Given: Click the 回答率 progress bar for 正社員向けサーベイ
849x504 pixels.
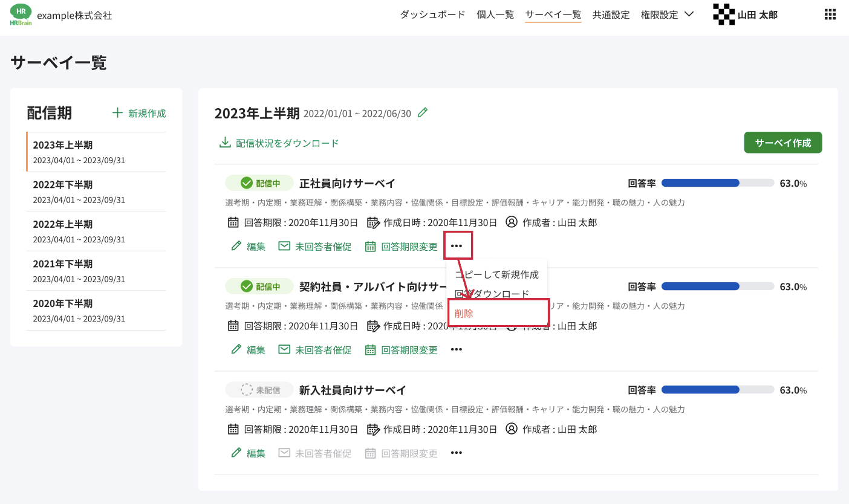Looking at the screenshot, I should [717, 182].
